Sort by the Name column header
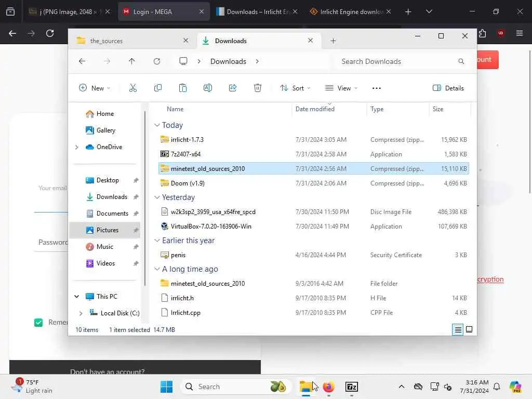 point(175,109)
